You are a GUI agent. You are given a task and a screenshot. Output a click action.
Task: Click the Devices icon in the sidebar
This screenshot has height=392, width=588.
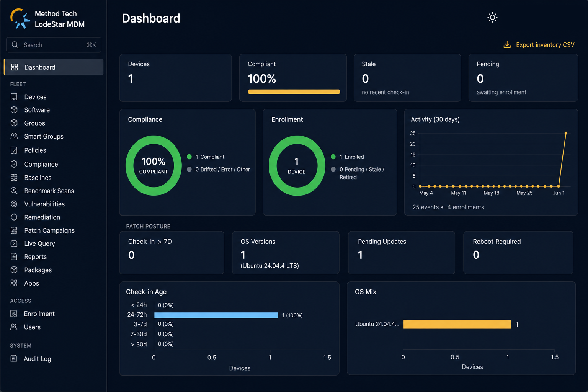14,97
